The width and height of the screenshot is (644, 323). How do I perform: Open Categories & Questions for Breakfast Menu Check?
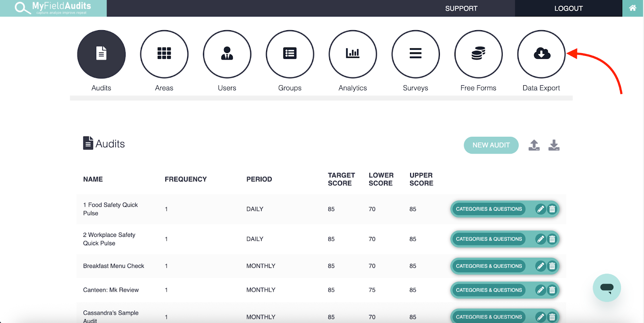(489, 266)
